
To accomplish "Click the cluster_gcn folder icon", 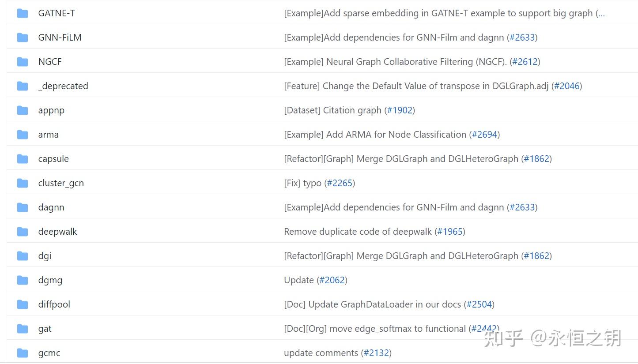I will (23, 183).
